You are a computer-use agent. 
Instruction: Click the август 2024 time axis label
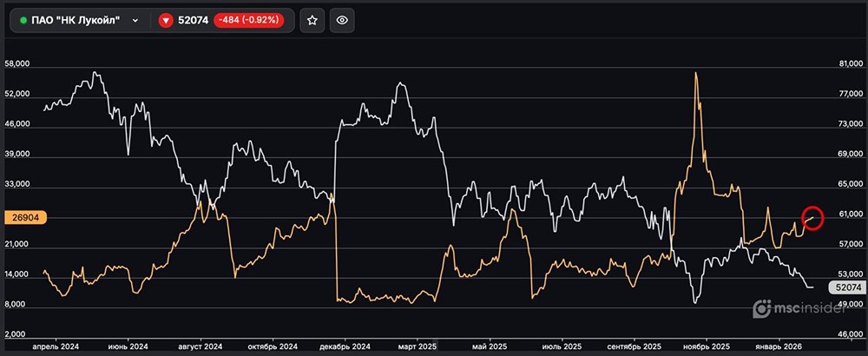(201, 346)
